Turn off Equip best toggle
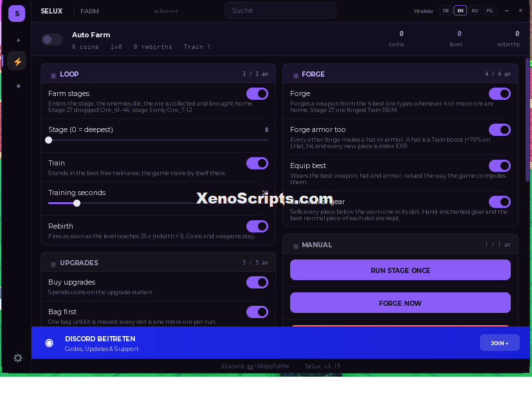Screen dimensions: 532x396 coord(499,165)
